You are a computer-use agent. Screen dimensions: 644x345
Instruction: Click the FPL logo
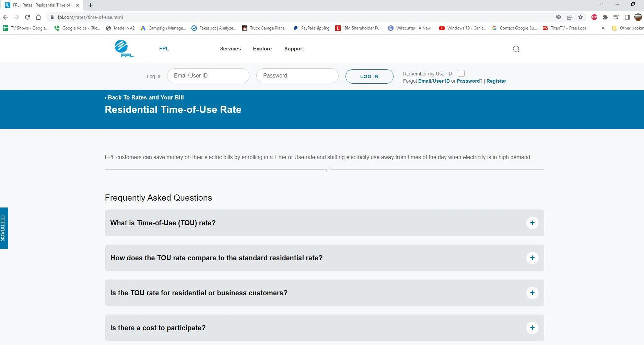pyautogui.click(x=124, y=49)
